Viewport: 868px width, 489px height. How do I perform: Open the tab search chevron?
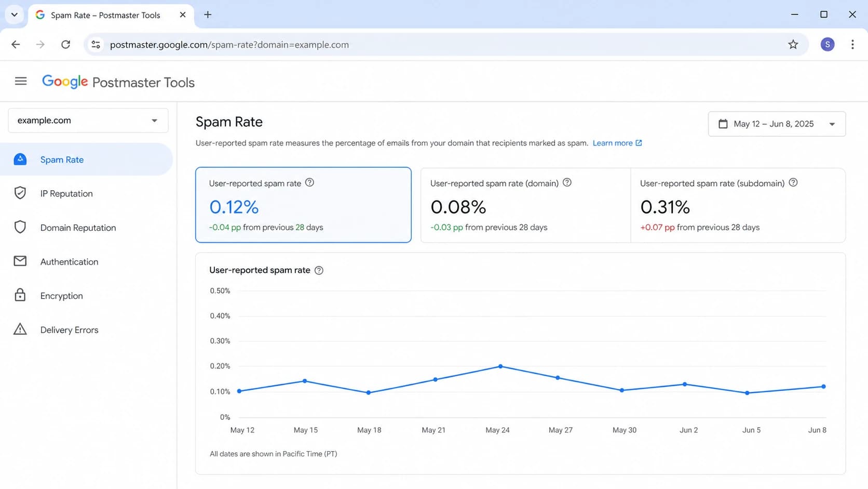click(15, 15)
